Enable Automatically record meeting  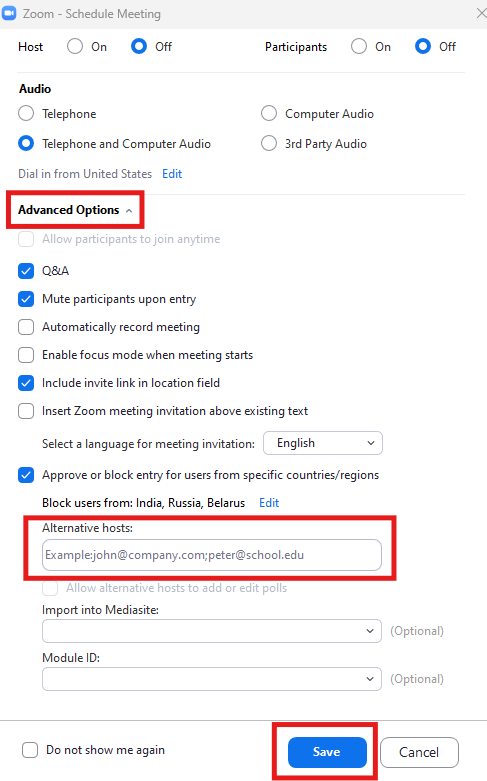26,327
